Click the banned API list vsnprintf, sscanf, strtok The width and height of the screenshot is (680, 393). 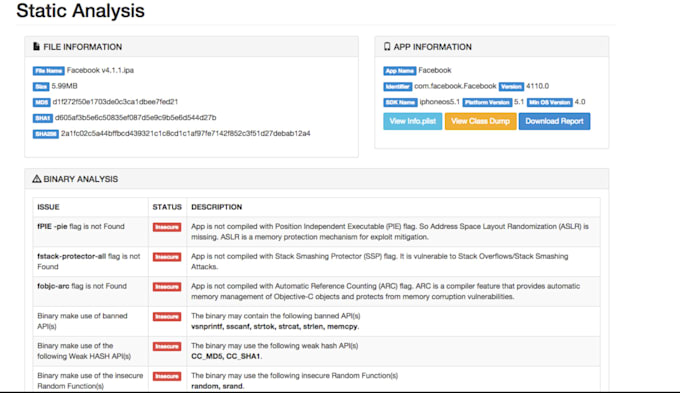click(275, 327)
